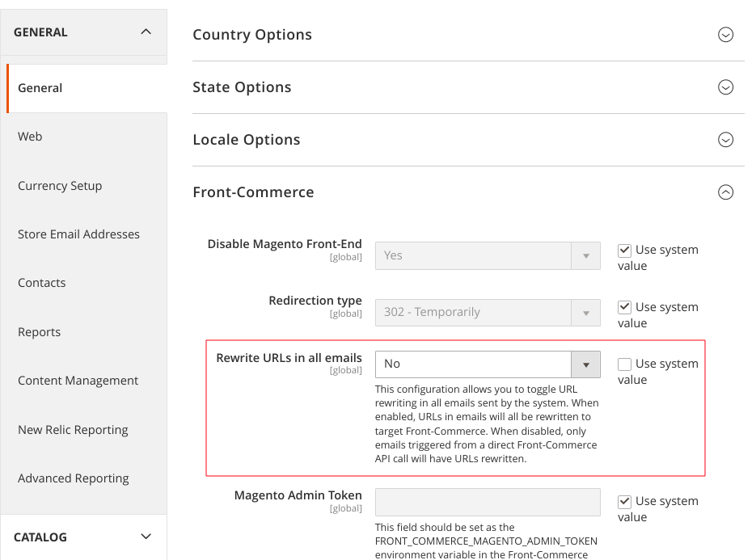
Task: Expand State Options with circle chevron icon
Action: pyautogui.click(x=725, y=87)
